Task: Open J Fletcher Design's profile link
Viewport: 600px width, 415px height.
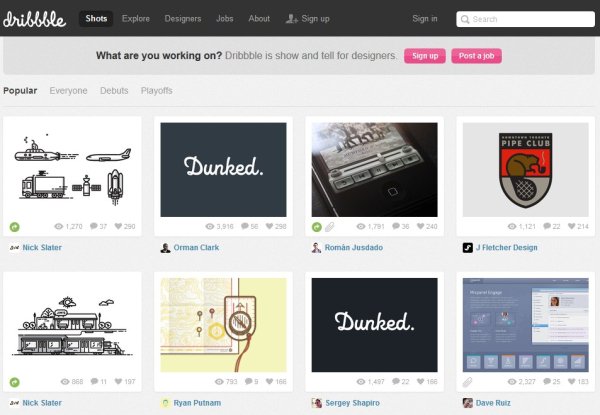Action: [x=507, y=247]
